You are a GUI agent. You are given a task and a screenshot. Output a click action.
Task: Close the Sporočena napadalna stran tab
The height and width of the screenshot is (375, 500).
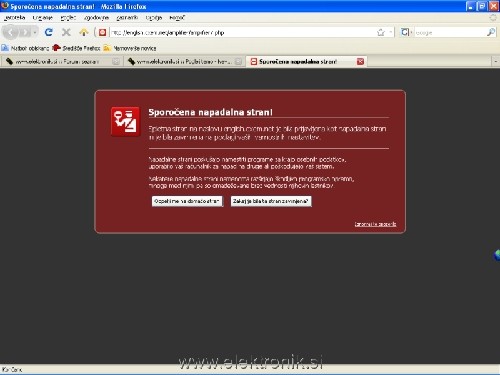coord(360,61)
